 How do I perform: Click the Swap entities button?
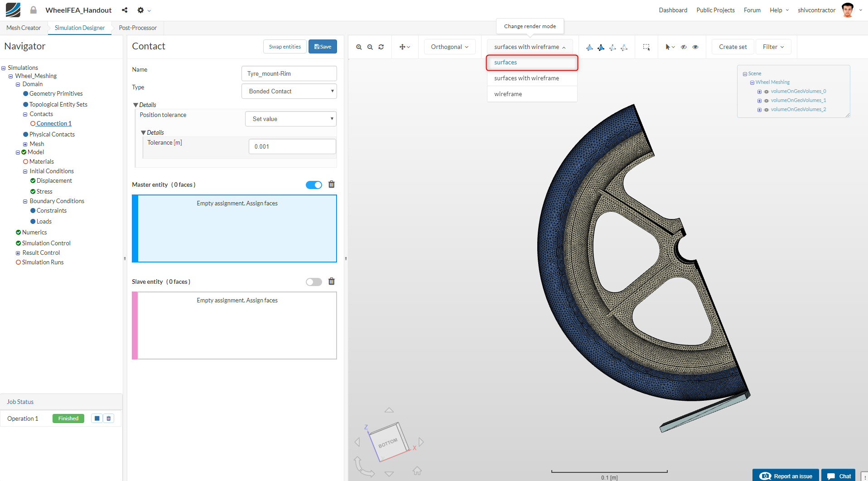point(285,47)
